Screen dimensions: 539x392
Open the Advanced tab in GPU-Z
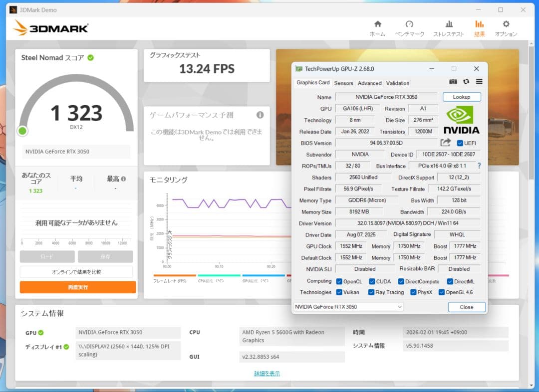pos(369,83)
